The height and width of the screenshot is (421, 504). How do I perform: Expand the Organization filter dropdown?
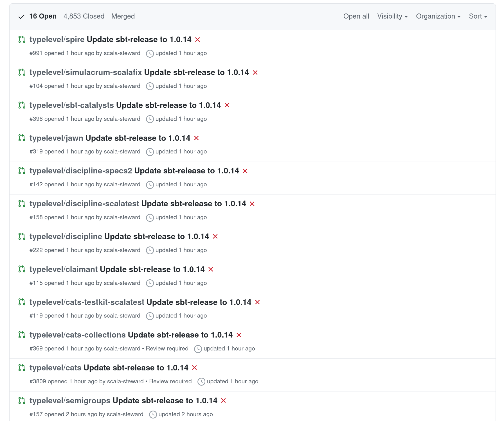tap(438, 16)
